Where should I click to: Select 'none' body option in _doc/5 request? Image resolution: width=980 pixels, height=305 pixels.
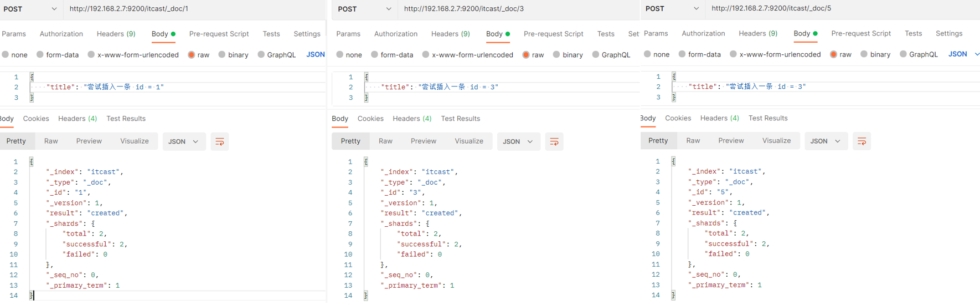coord(657,54)
